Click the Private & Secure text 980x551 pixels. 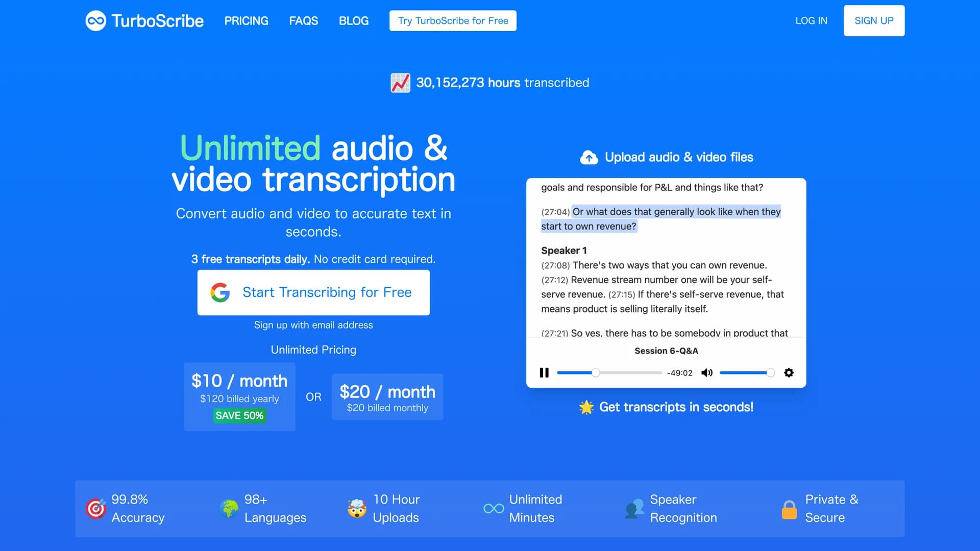[831, 508]
